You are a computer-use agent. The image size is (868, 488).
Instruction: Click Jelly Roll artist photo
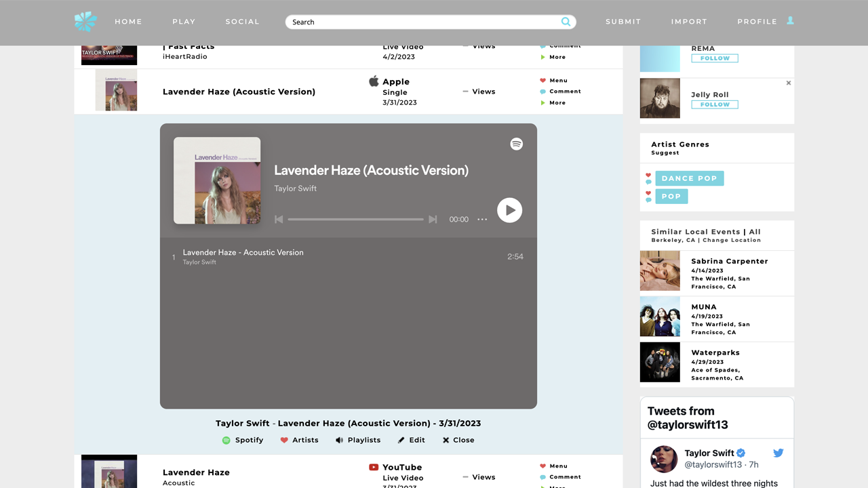tap(660, 98)
